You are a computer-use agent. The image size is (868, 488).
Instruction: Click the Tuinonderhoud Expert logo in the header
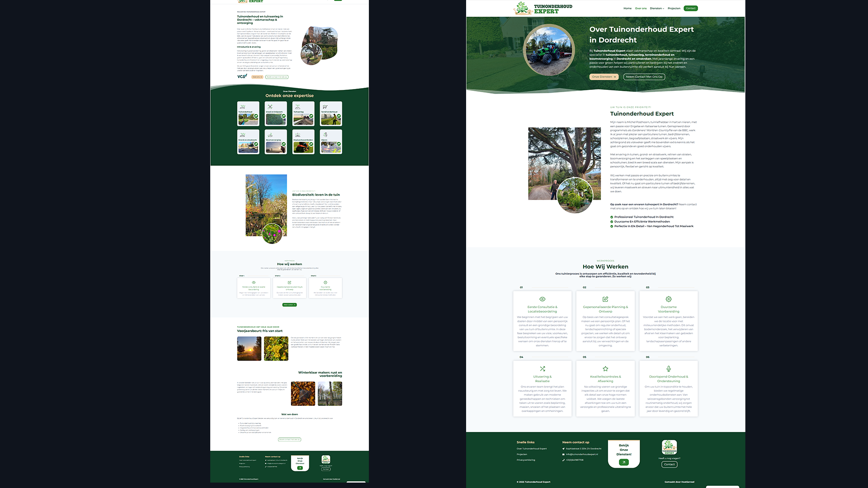pos(542,8)
